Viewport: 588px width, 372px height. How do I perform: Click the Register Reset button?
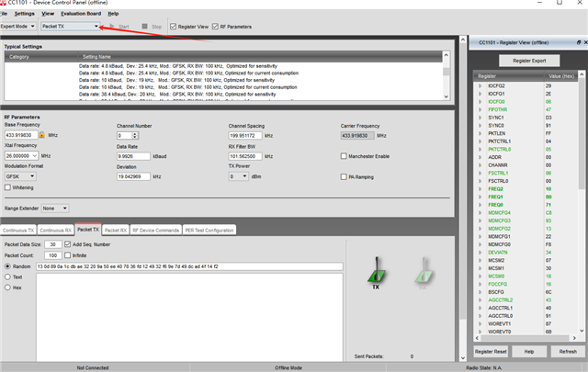tap(491, 352)
